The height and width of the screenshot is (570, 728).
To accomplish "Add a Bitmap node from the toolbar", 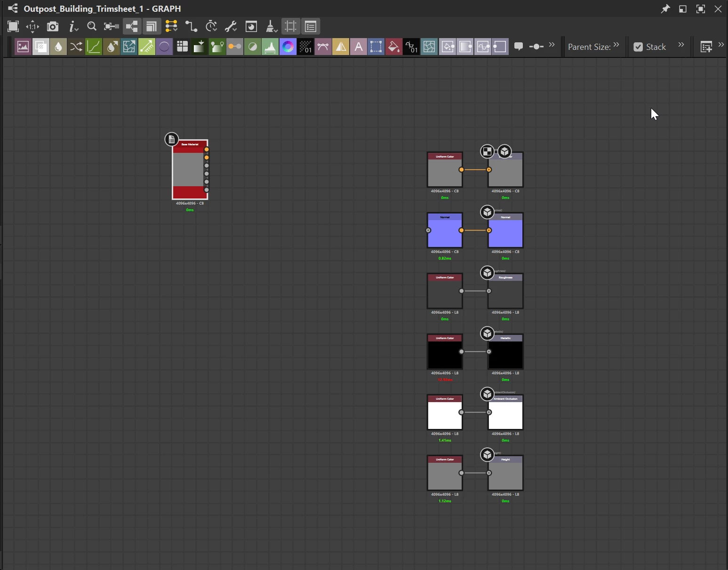I will point(23,47).
